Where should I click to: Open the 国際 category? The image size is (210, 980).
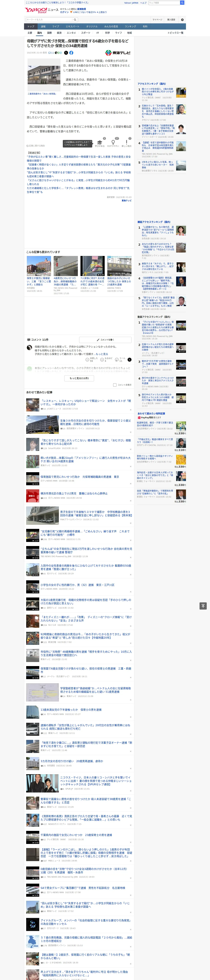point(49,33)
